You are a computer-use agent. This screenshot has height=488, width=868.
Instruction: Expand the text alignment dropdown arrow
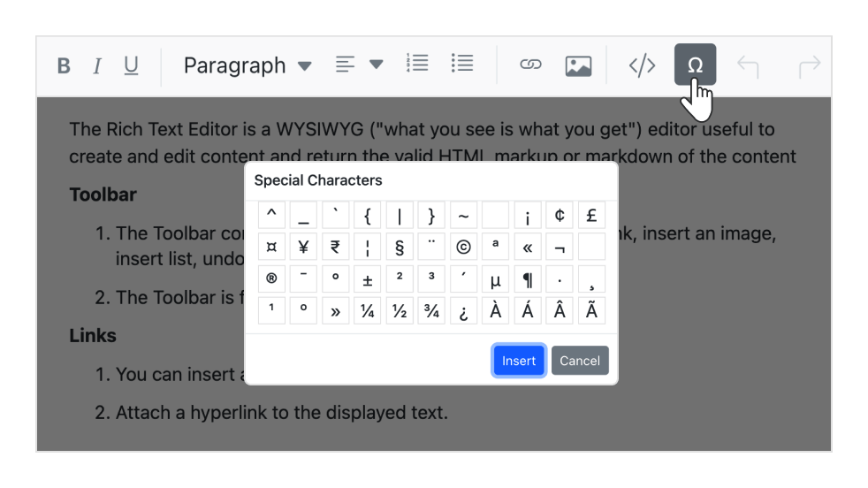[377, 65]
